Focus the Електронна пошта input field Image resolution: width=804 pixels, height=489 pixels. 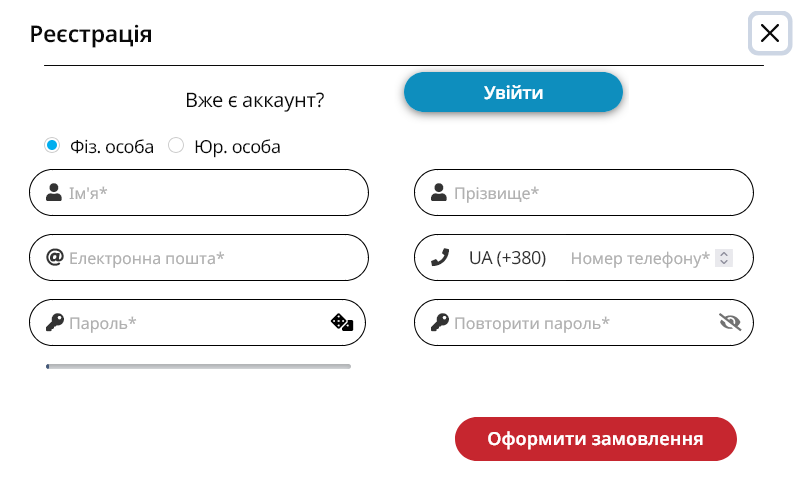199,257
